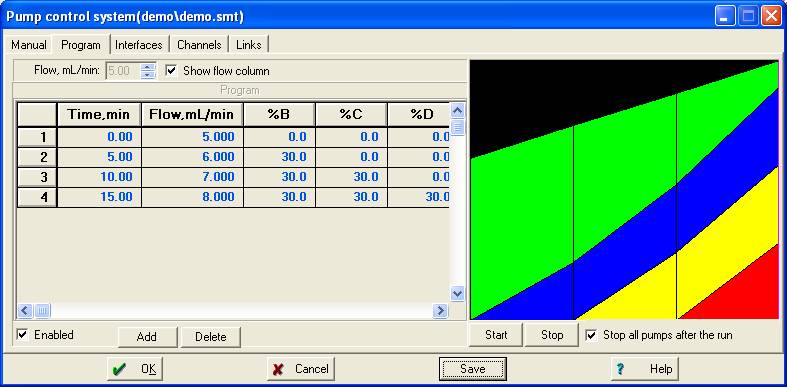Decrease flow with the spinner down arrow
787x387 pixels.
pyautogui.click(x=148, y=75)
